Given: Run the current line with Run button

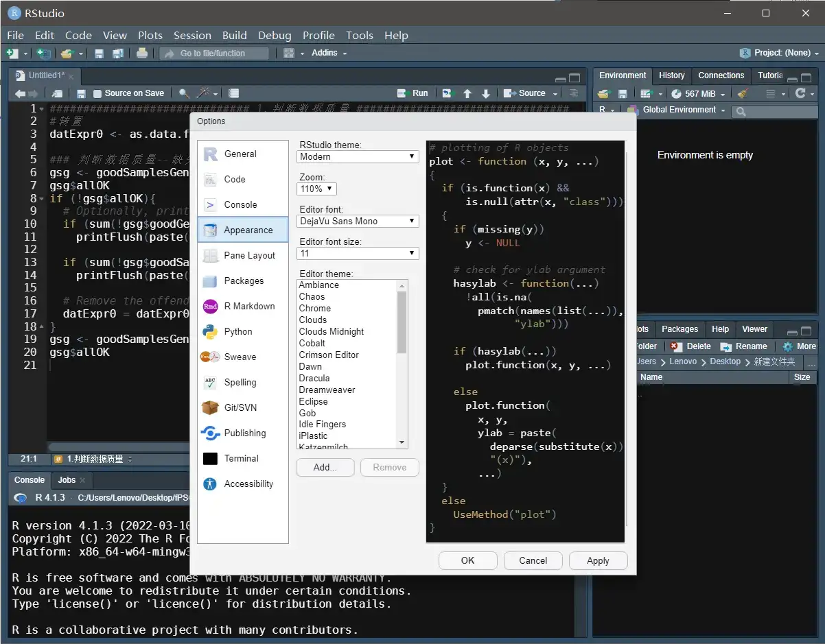Looking at the screenshot, I should [412, 93].
